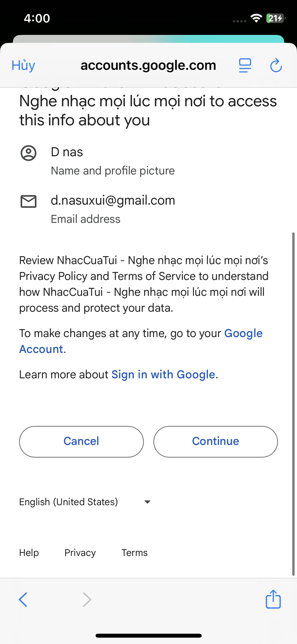
Task: Tap the reader view page icon
Action: 245,65
